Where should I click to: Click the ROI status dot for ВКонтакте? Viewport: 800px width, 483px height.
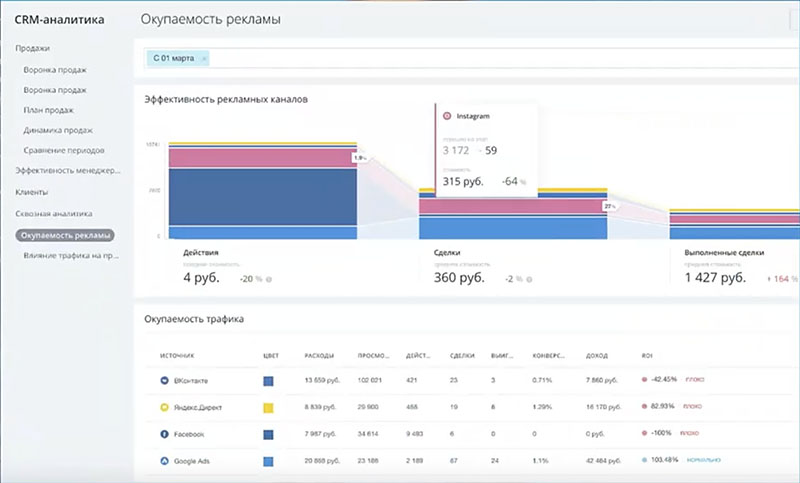(x=644, y=379)
